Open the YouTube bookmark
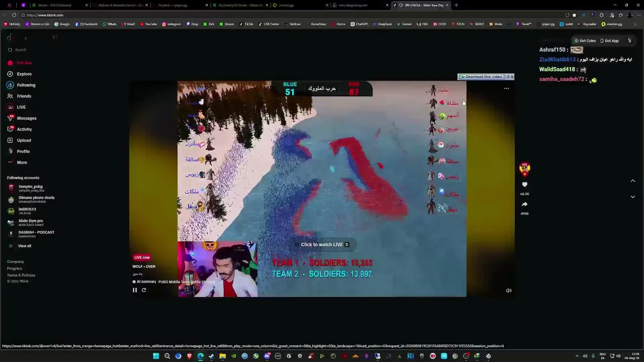Screen dimensions: 644x362 [148, 24]
